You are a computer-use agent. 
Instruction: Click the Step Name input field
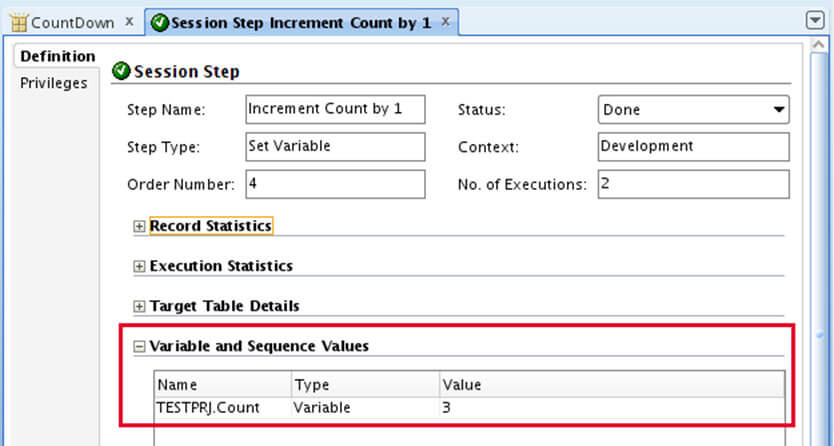(x=335, y=110)
